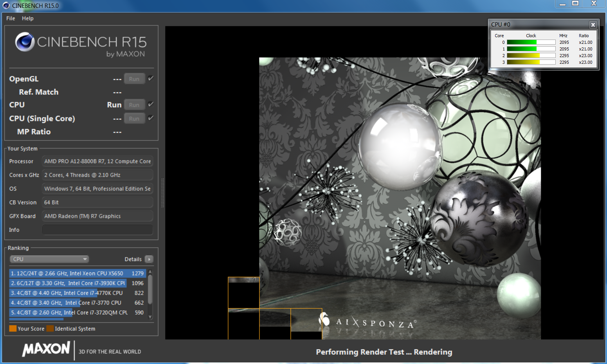The width and height of the screenshot is (607, 364).
Task: Click the rendered scene image
Action: pyautogui.click(x=400, y=198)
